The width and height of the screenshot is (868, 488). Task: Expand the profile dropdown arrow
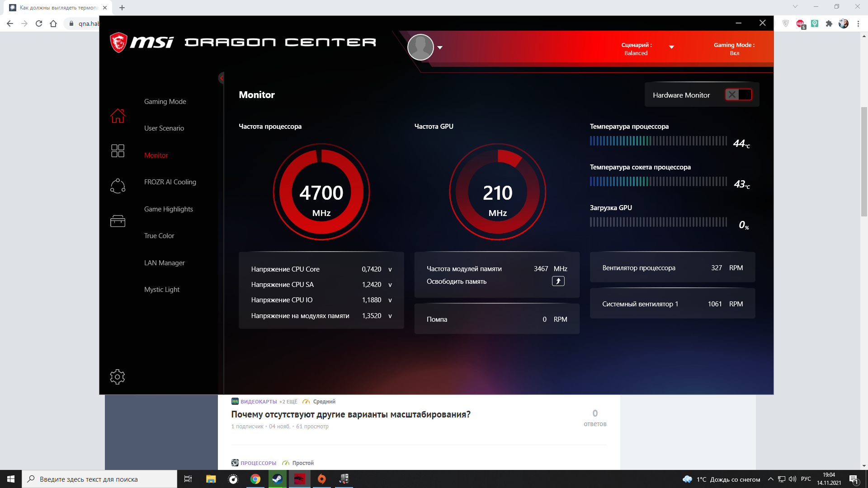point(440,47)
